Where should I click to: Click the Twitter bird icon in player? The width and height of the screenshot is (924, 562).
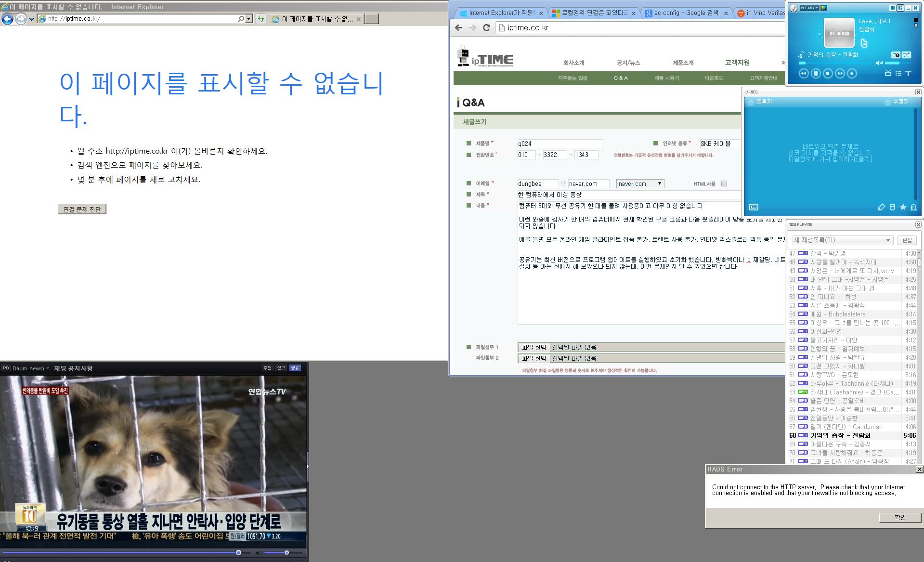pos(864,43)
